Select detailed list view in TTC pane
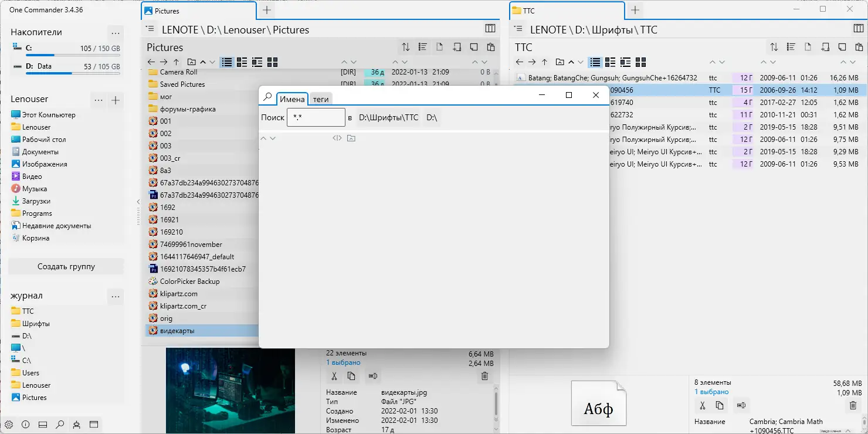Screen dimensions: 868x434 [x=595, y=62]
